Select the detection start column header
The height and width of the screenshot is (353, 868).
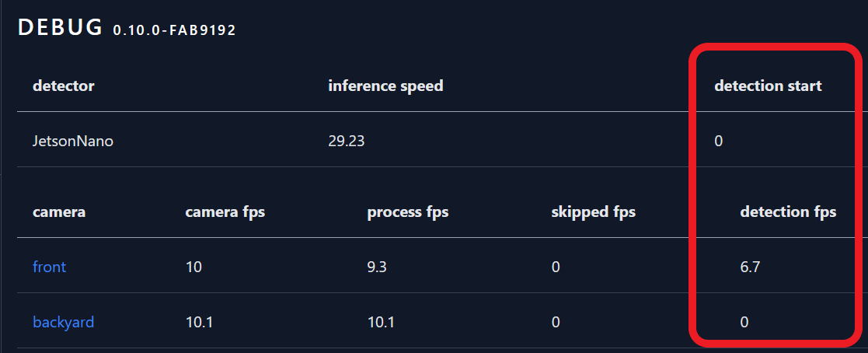(x=769, y=86)
